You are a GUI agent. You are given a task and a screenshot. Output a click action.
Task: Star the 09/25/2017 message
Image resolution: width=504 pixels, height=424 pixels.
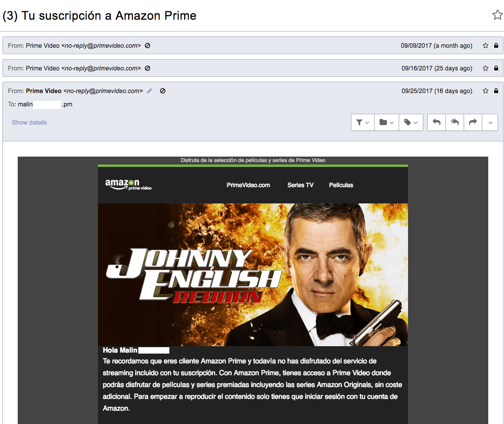click(x=485, y=91)
